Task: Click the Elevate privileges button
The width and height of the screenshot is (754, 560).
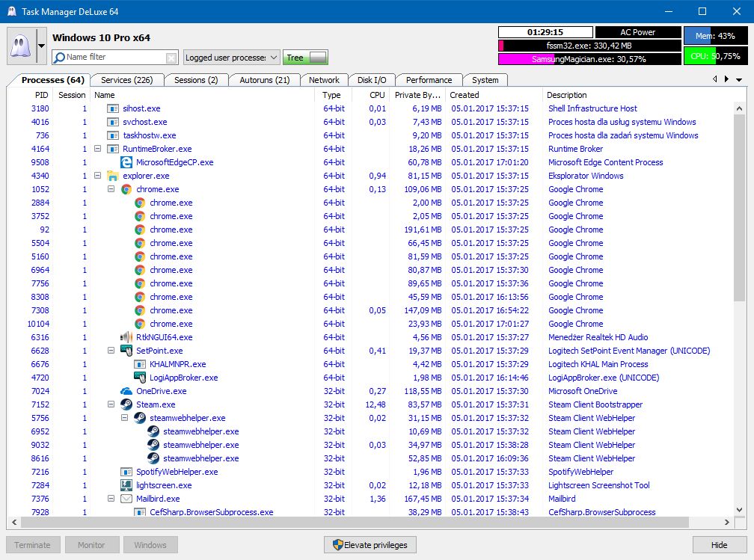Action: pyautogui.click(x=370, y=545)
